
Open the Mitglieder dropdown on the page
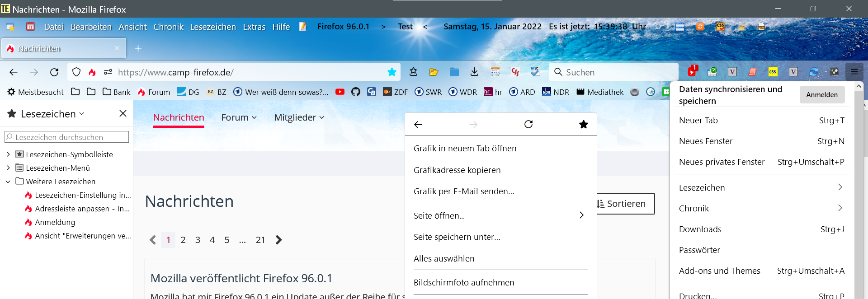click(x=299, y=117)
